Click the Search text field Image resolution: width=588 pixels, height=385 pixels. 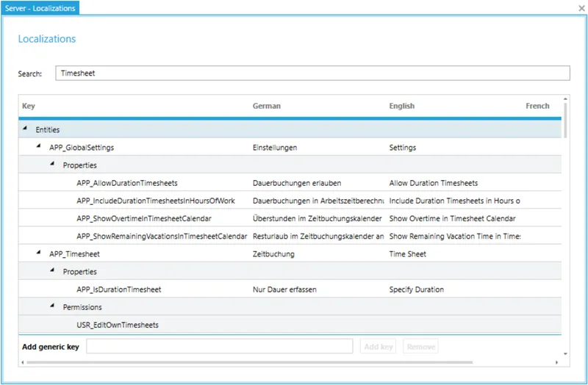312,73
